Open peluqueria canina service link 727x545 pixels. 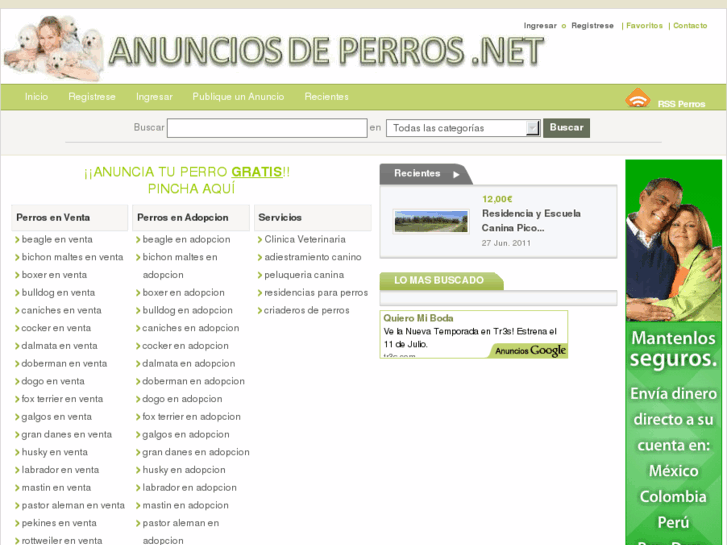pyautogui.click(x=304, y=275)
